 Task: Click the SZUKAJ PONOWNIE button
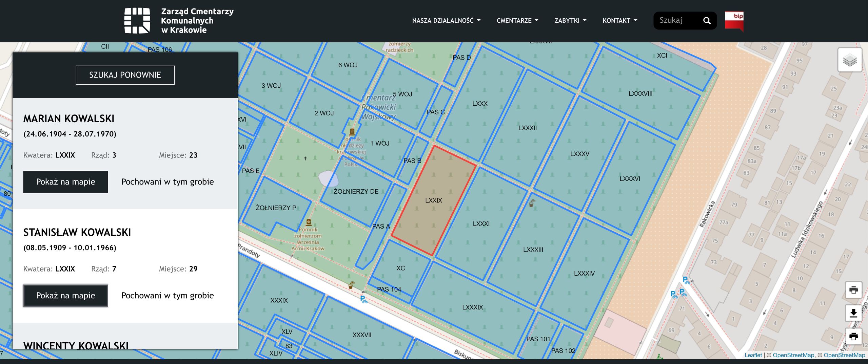125,75
